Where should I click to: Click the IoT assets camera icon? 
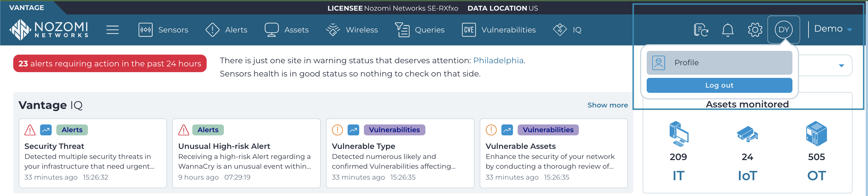coord(747,134)
